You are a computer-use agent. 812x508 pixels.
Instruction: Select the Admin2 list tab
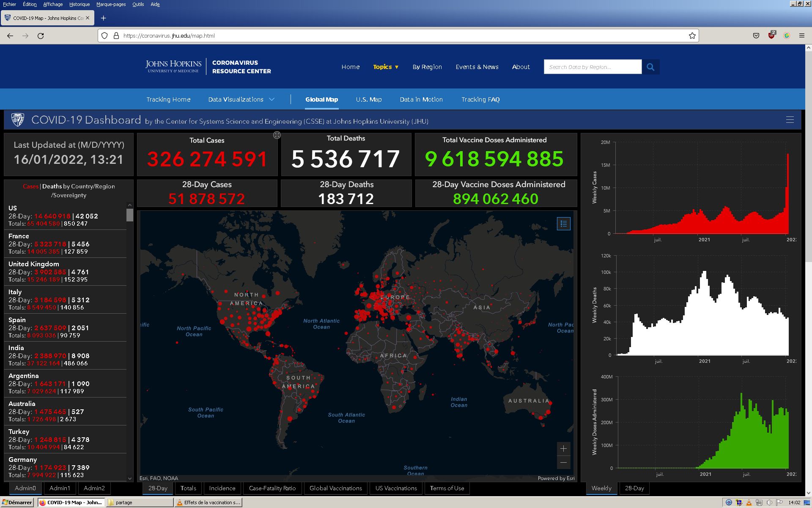click(x=94, y=488)
